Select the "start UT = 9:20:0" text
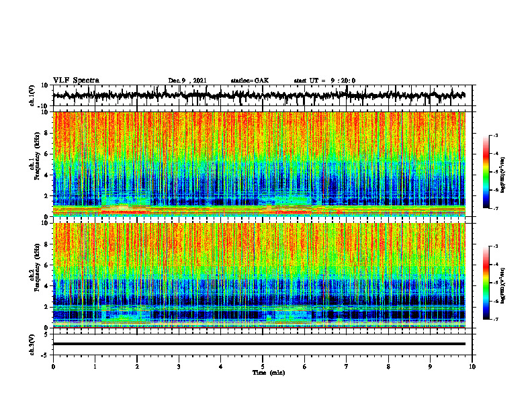Viewport: 532px width, 411px height. 324,81
